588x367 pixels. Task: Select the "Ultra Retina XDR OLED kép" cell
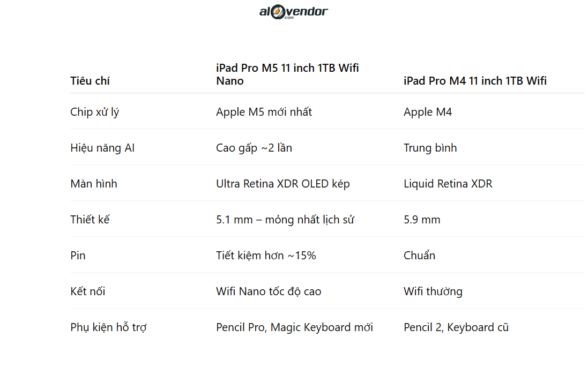coord(282,184)
